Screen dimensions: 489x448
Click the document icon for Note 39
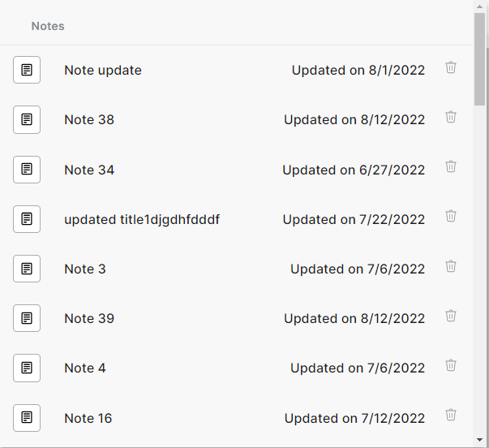27,318
